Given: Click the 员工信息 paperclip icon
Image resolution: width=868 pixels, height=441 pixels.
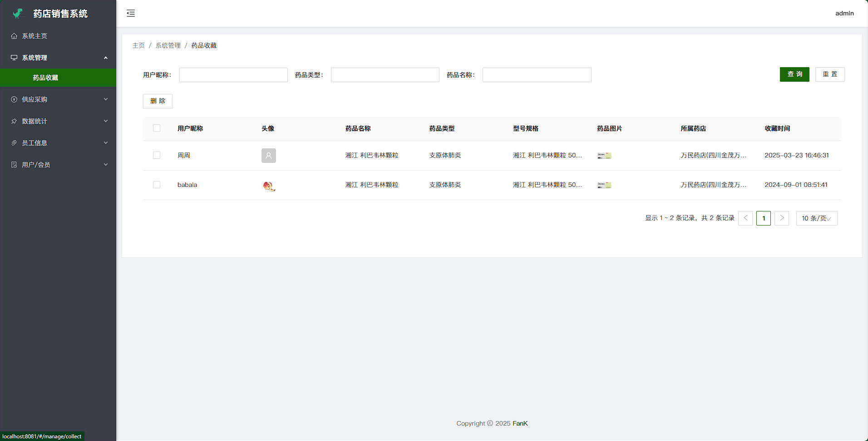Looking at the screenshot, I should 14,143.
